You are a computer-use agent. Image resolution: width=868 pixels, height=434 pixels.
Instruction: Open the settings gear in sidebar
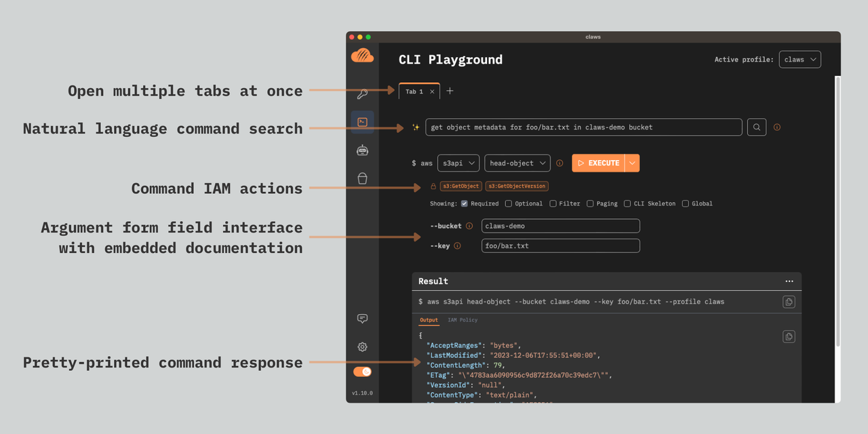point(362,347)
